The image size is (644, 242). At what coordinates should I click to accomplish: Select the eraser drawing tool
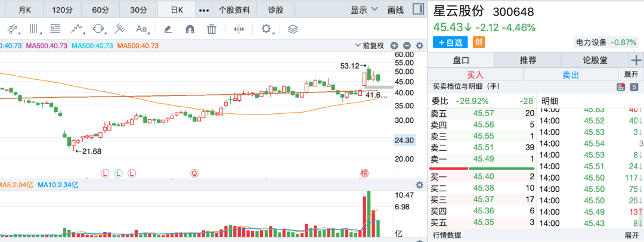(168, 29)
